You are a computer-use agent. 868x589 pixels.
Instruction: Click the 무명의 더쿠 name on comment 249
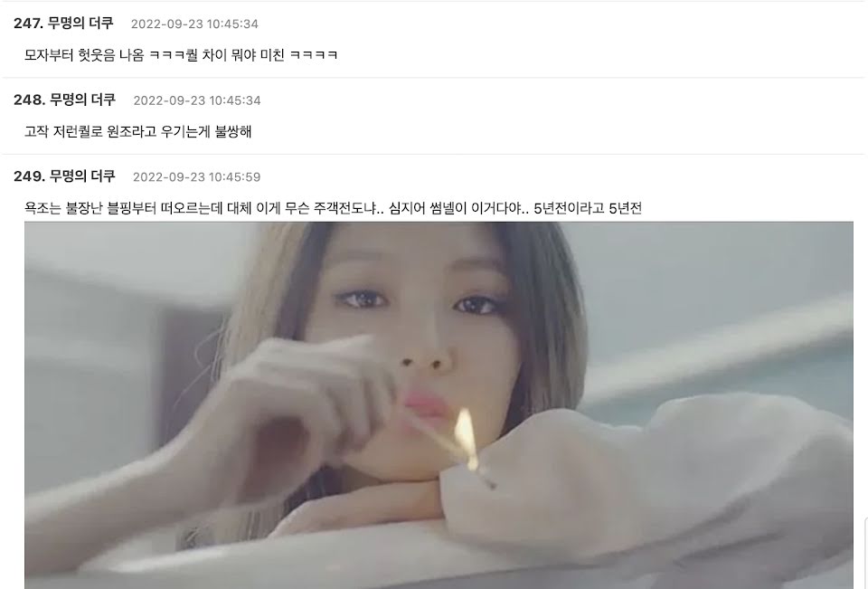coord(82,176)
